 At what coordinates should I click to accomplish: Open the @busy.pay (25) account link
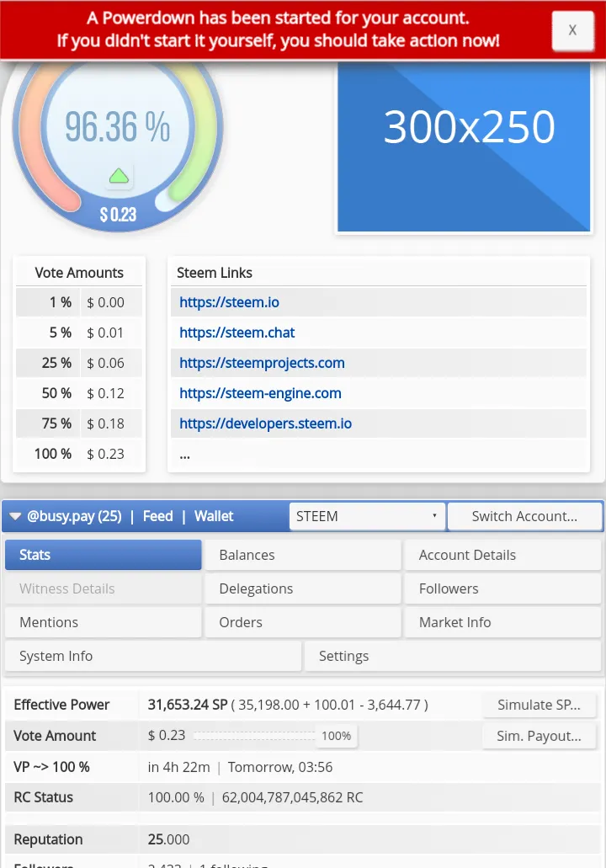tap(74, 516)
